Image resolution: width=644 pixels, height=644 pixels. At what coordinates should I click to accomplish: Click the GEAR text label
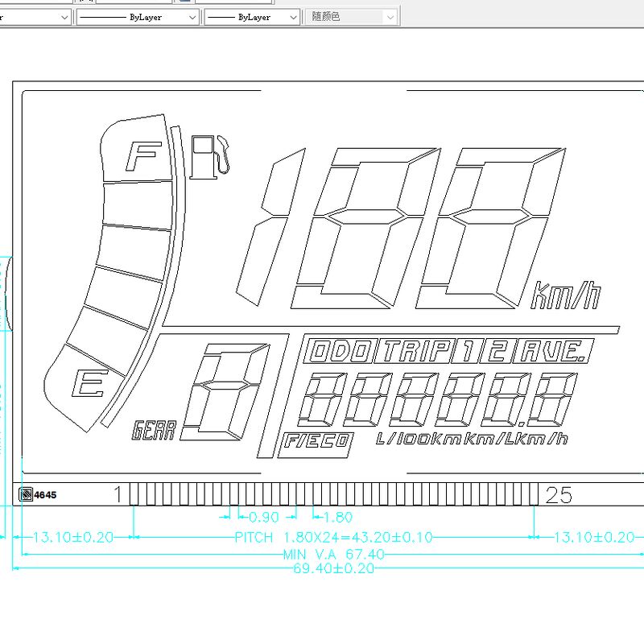coord(153,432)
